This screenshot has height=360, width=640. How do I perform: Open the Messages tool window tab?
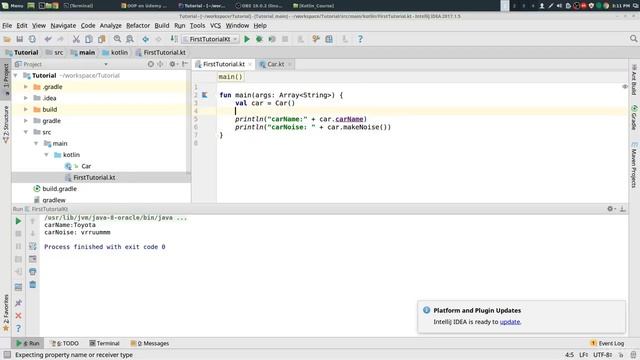point(150,343)
